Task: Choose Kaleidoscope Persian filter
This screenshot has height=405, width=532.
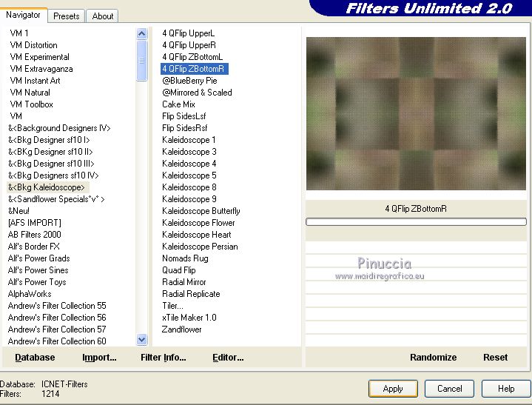Action: [x=200, y=247]
